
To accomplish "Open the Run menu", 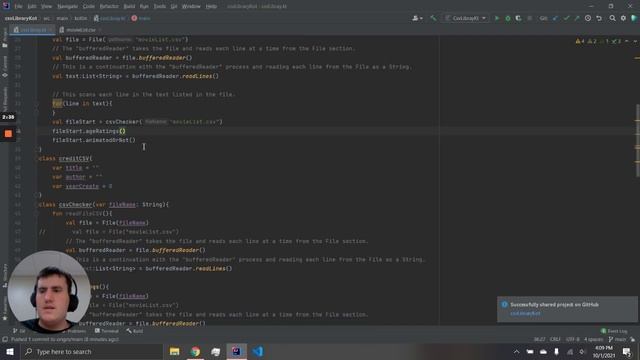I will point(144,7).
